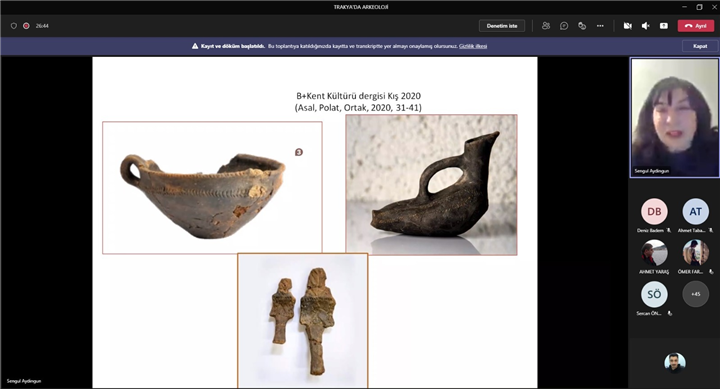
Task: Click the figurines photo on slide
Action: pyautogui.click(x=303, y=321)
